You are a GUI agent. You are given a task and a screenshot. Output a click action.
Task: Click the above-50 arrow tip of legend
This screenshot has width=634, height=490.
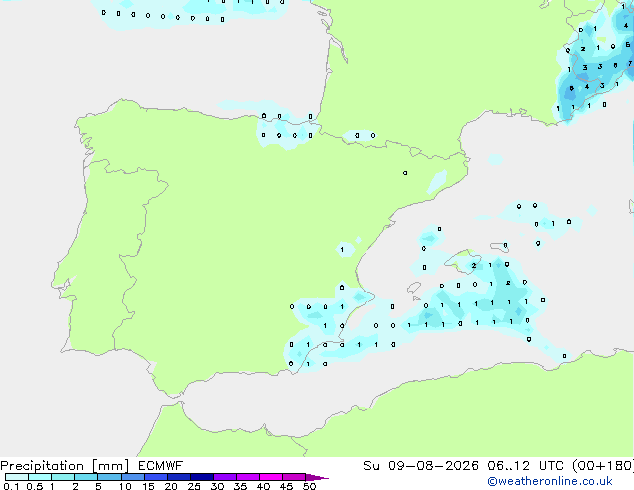coord(317,477)
